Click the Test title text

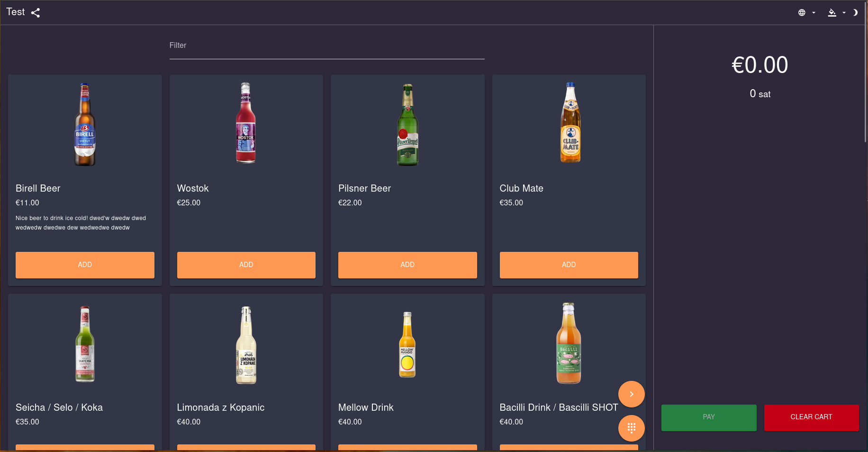pos(16,12)
